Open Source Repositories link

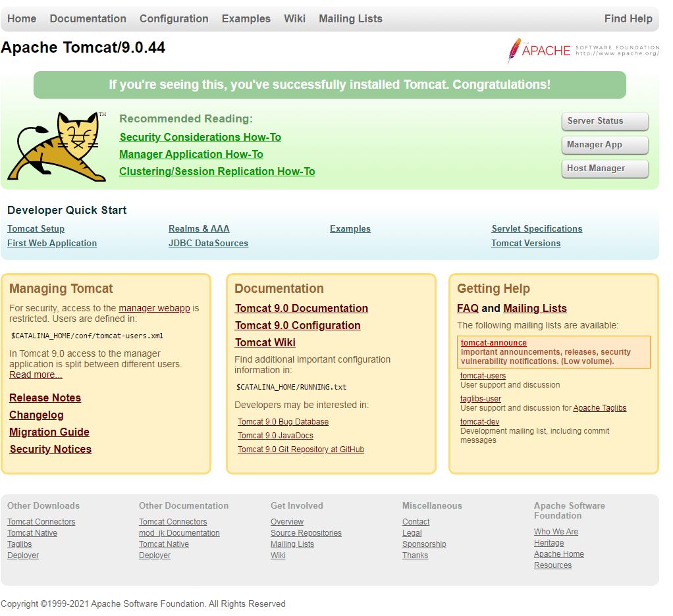[x=306, y=533]
